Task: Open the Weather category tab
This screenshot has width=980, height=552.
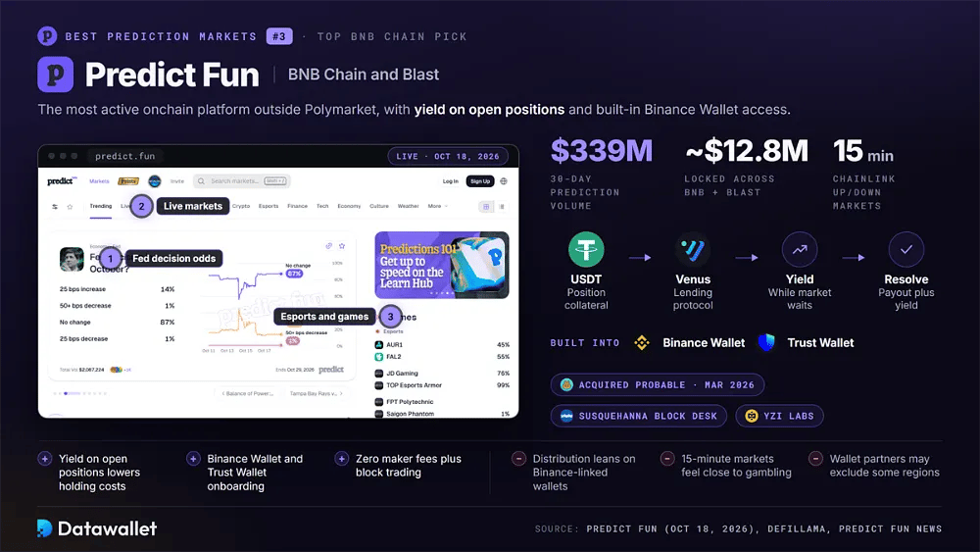Action: click(x=408, y=206)
